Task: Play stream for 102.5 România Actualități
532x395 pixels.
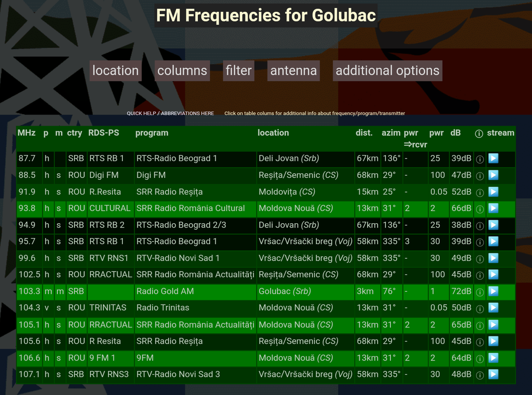Action: pos(493,274)
